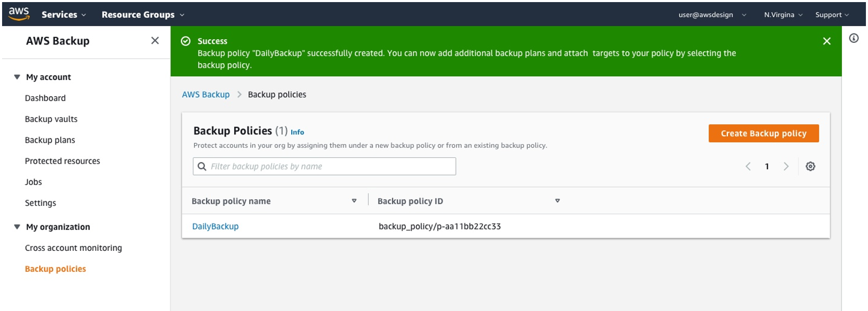
Task: Open the DailyBackup policy link
Action: tap(215, 226)
